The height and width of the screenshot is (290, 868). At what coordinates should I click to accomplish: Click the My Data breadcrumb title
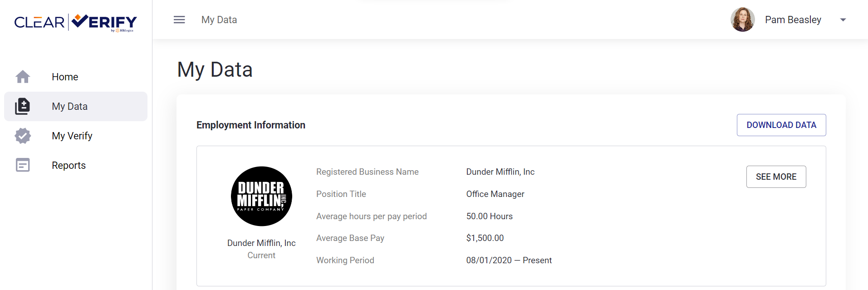219,20
